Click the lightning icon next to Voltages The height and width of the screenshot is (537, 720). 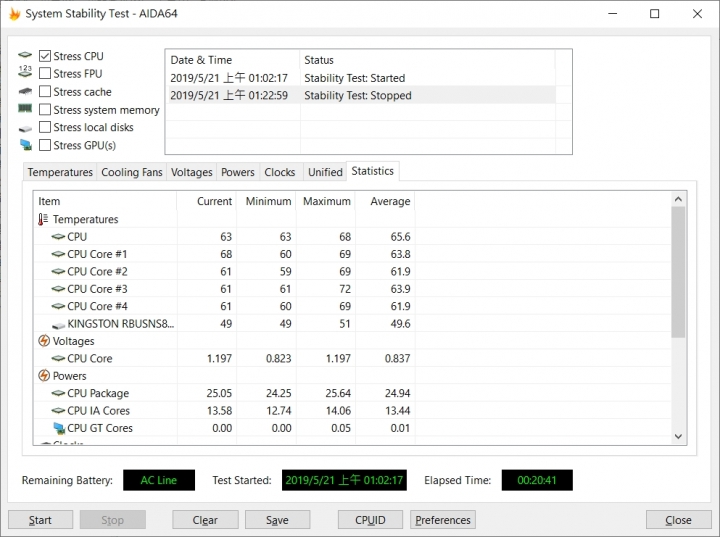click(44, 341)
